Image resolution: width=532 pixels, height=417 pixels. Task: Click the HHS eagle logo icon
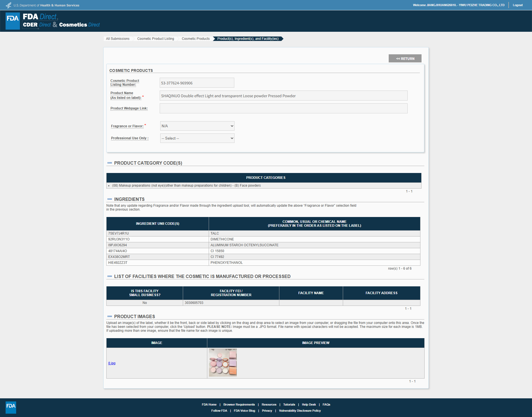[9, 5]
